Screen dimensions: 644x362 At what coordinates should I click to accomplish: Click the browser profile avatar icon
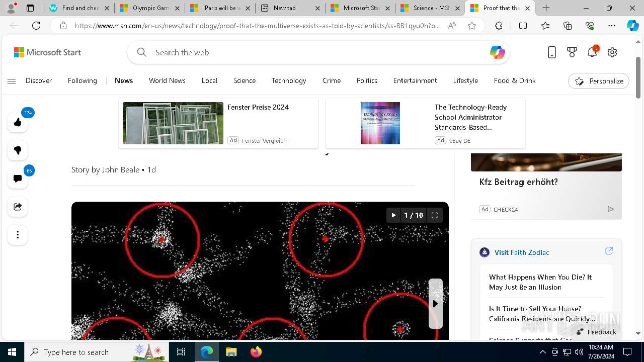12,8
